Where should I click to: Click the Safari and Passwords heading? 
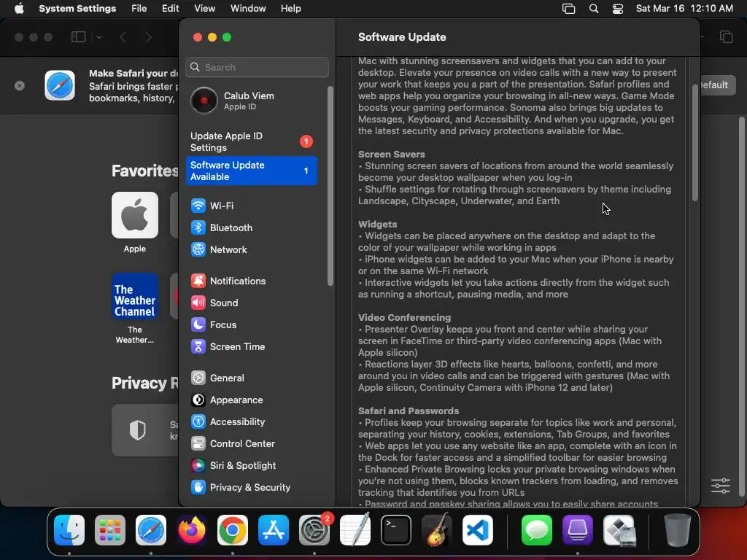point(409,411)
